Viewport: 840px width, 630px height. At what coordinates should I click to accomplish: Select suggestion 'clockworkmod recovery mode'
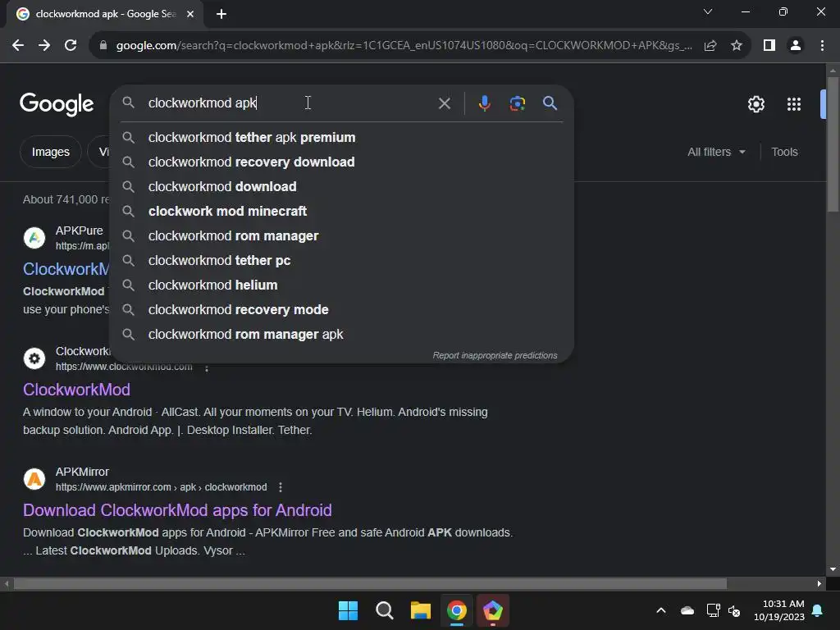point(341,310)
